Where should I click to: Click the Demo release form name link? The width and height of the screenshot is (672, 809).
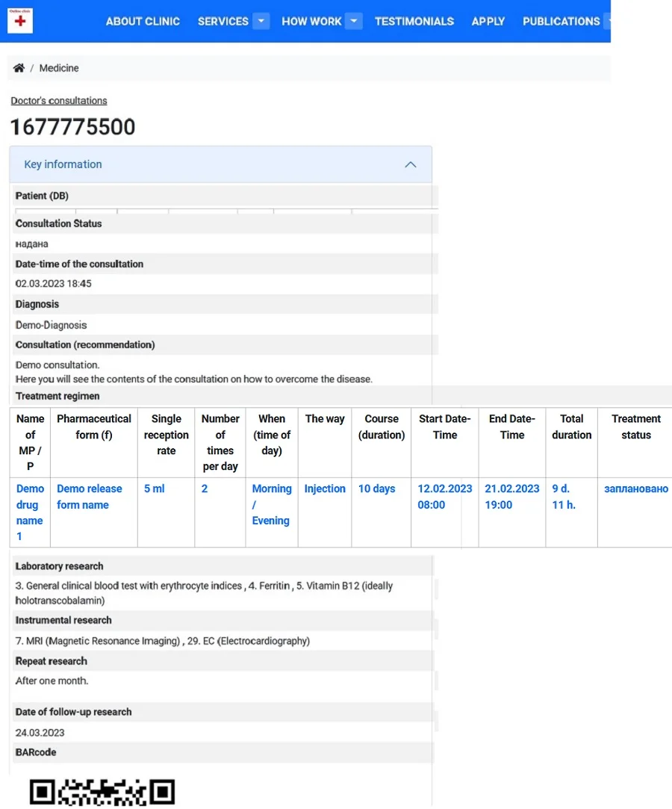(x=89, y=496)
